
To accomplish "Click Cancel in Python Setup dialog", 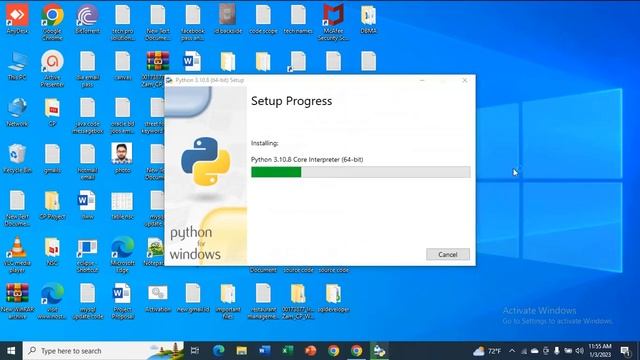I will pyautogui.click(x=448, y=254).
